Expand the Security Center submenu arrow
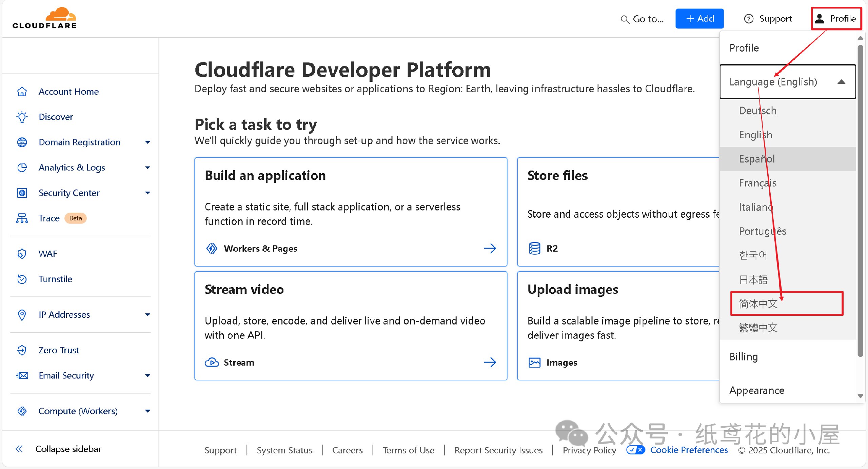The height and width of the screenshot is (469, 868). coord(147,193)
